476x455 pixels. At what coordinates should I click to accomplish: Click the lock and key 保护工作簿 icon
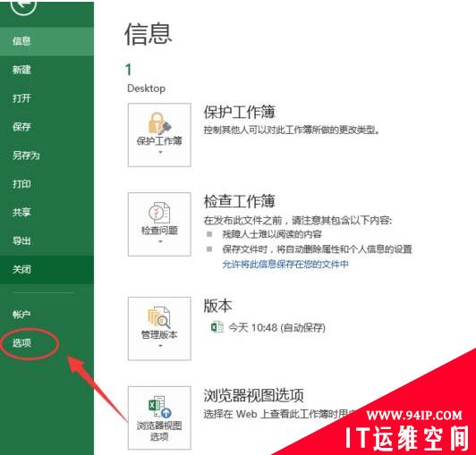159,122
